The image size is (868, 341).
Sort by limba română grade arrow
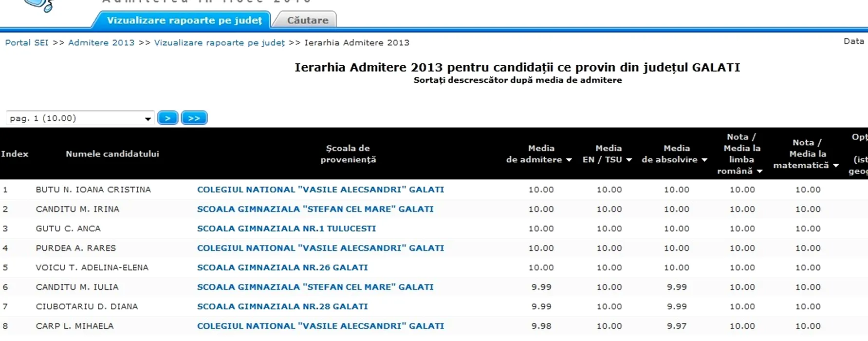(x=759, y=171)
